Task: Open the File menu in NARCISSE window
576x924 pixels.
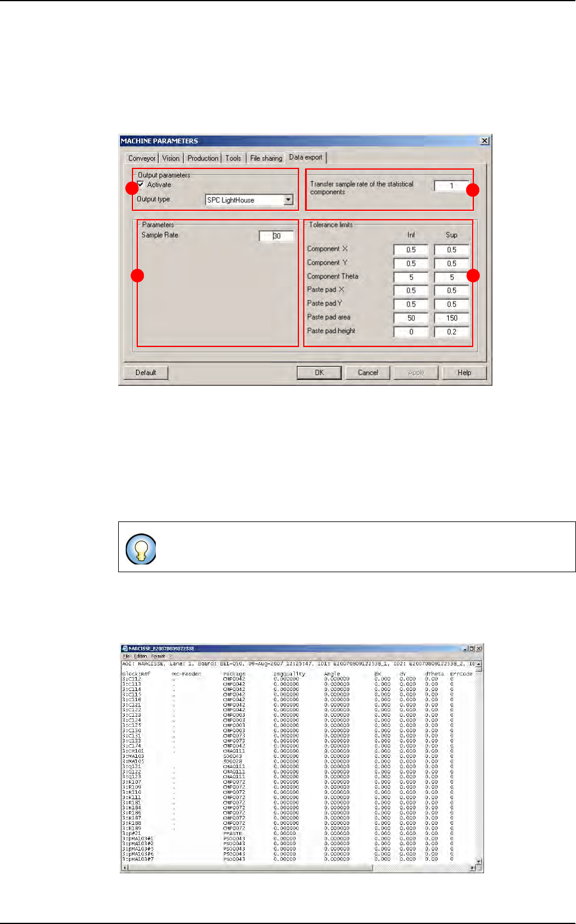Action: tap(127, 656)
